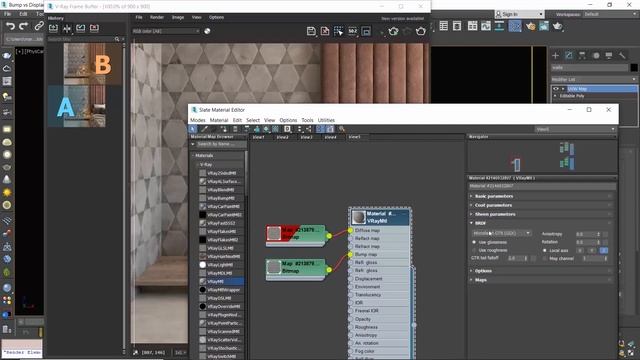Click the first icon in the History panel
Image resolution: width=640 pixels, height=360 pixels.
tap(53, 28)
